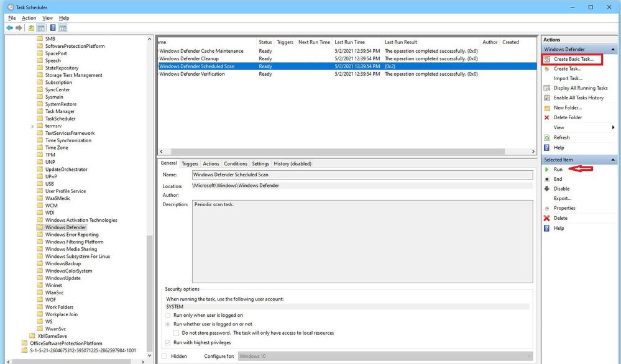Image resolution: width=621 pixels, height=364 pixels.
Task: Click the Help icon under Windows Defender actions
Action: coord(547,148)
